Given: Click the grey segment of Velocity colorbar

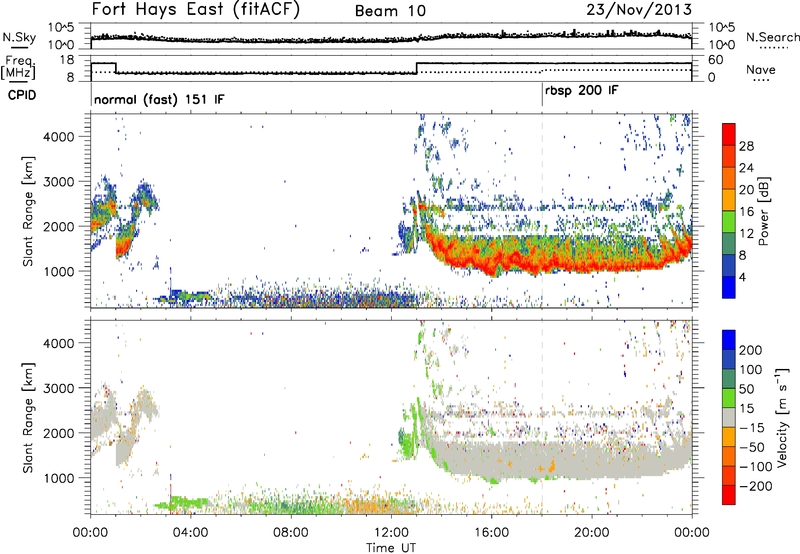Looking at the screenshot, I should (729, 417).
